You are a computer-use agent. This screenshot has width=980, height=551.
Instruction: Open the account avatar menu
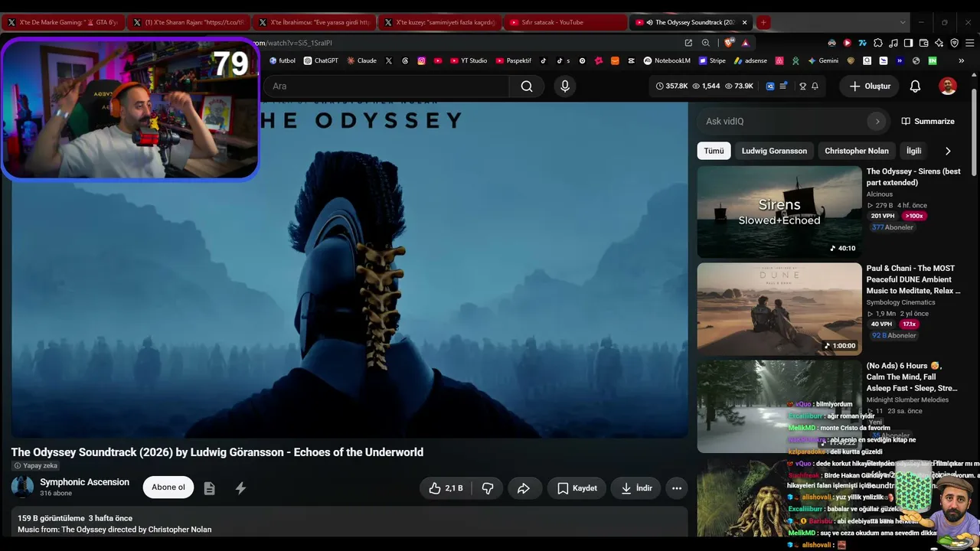948,86
